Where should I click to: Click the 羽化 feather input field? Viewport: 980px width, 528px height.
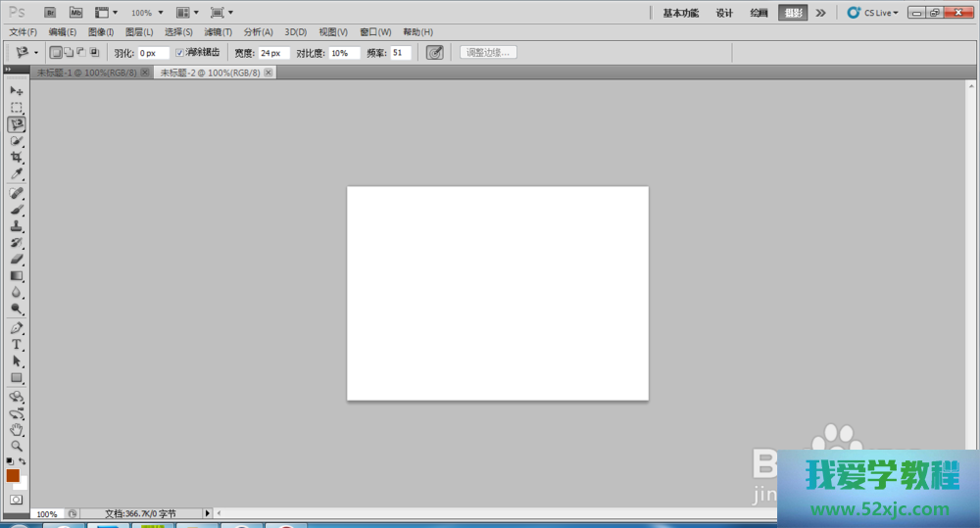(153, 53)
